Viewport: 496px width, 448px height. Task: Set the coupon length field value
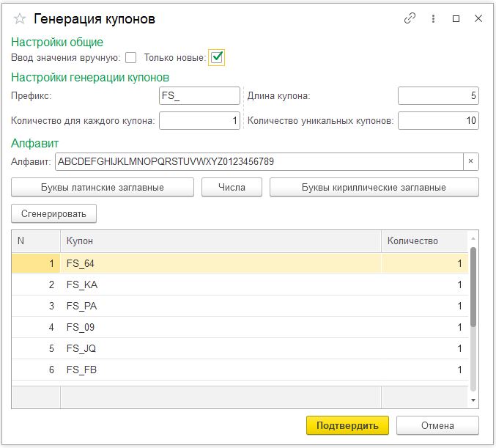click(x=438, y=95)
